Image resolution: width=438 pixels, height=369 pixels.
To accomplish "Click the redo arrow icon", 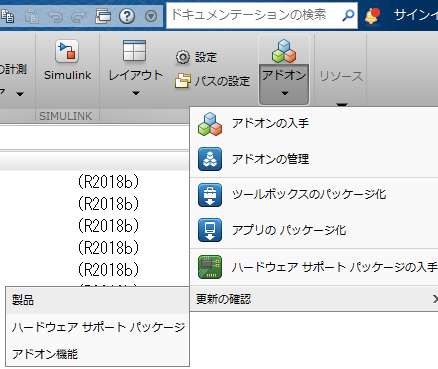I will (79, 16).
